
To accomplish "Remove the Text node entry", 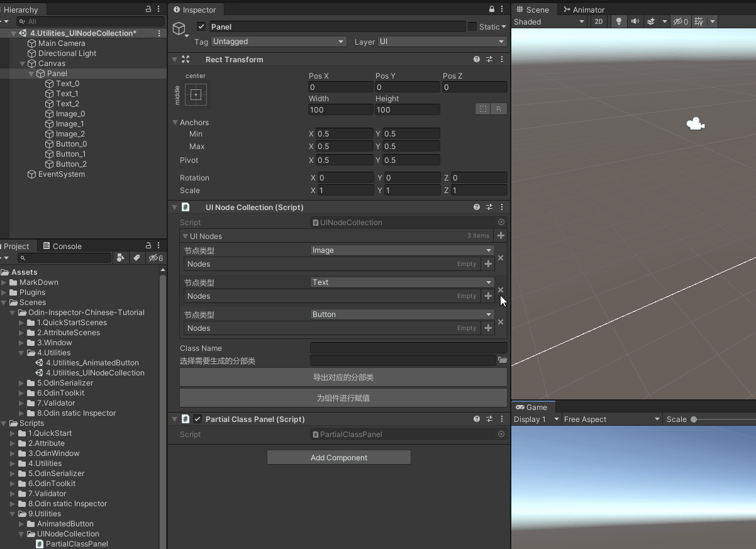I will pyautogui.click(x=501, y=290).
